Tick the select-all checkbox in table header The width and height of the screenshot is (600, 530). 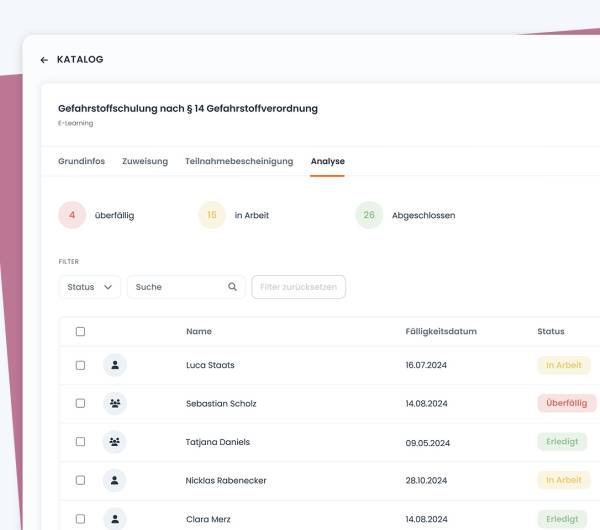coord(80,331)
